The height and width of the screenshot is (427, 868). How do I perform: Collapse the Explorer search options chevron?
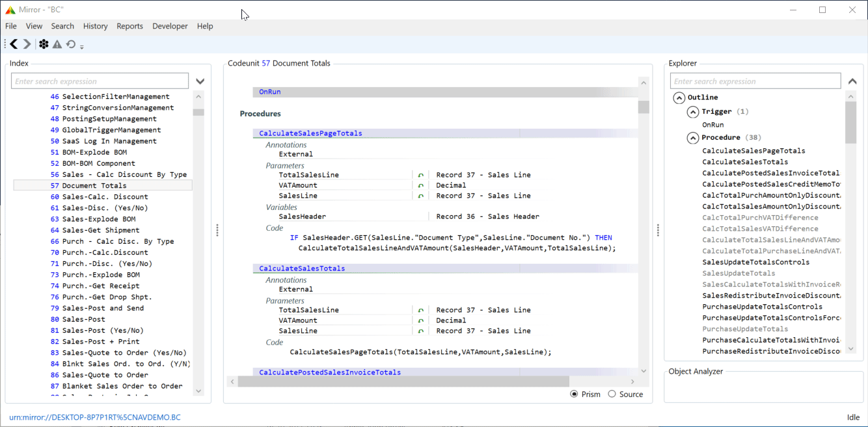[852, 81]
